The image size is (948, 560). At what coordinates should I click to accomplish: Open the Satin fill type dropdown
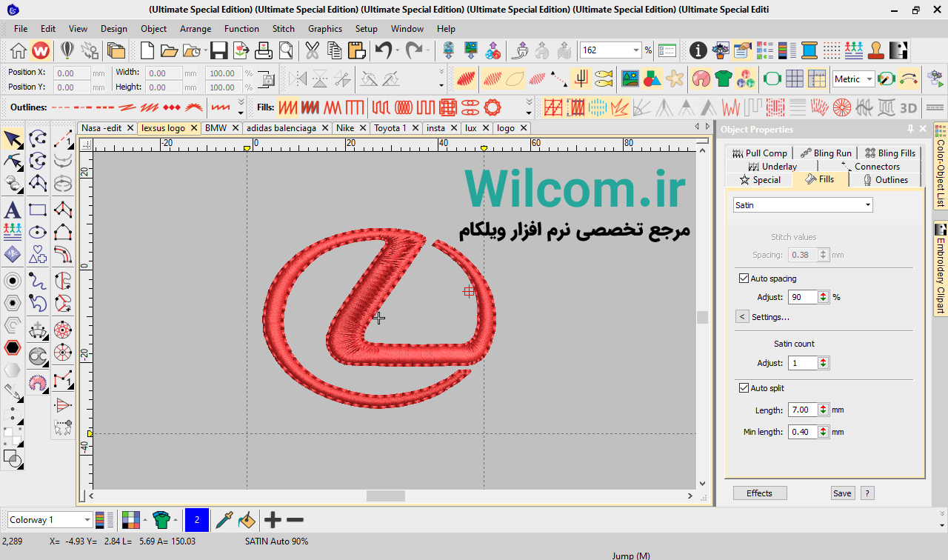click(x=868, y=205)
